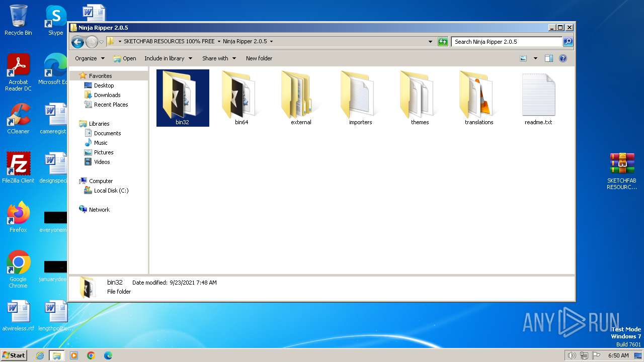Viewport: 644px width, 362px height.
Task: Select the themes folder
Action: coord(420,98)
